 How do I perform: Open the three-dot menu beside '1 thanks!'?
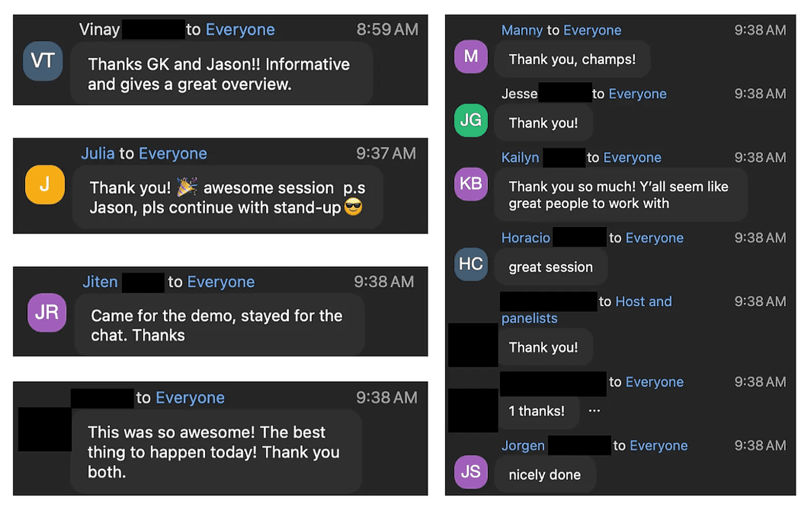coord(594,411)
